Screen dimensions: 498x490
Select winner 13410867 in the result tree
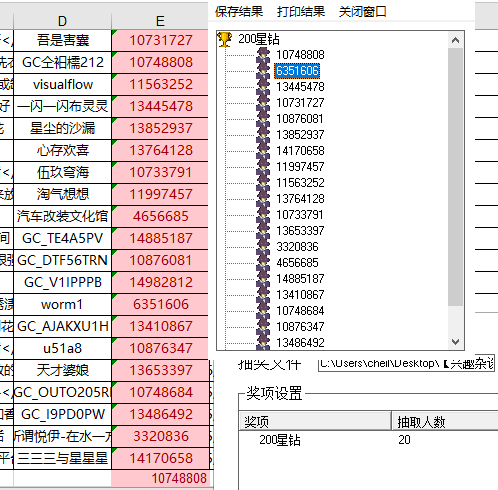point(300,295)
